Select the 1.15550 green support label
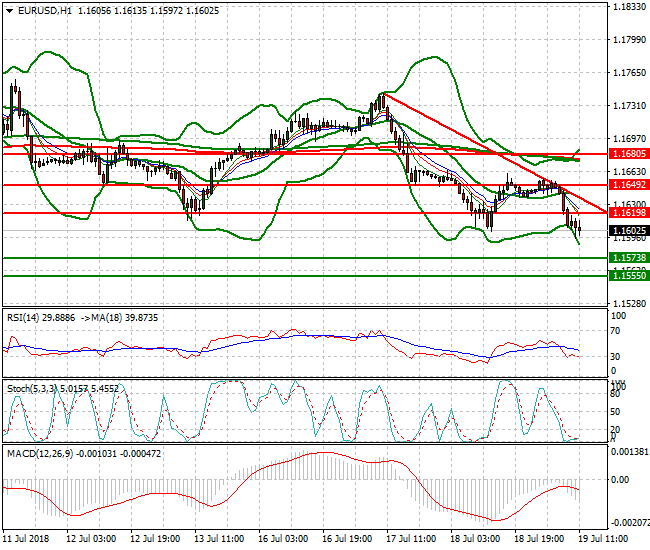The image size is (650, 550). [631, 275]
